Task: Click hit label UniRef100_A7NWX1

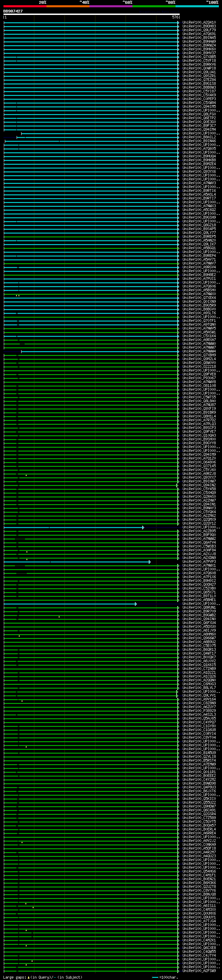Action: point(199,565)
